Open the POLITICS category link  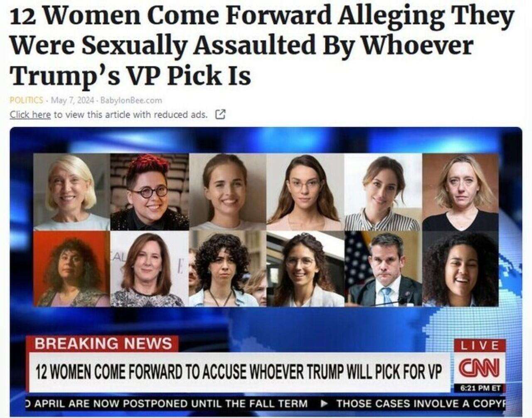(x=26, y=100)
